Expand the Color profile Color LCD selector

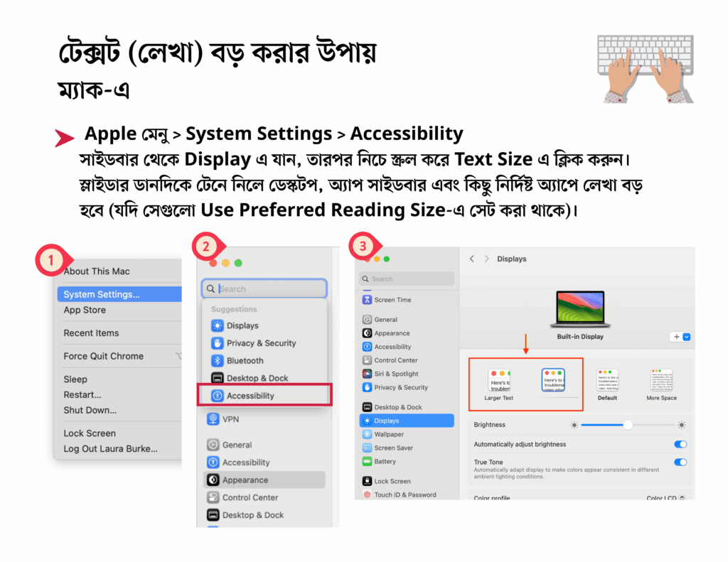pyautogui.click(x=665, y=498)
